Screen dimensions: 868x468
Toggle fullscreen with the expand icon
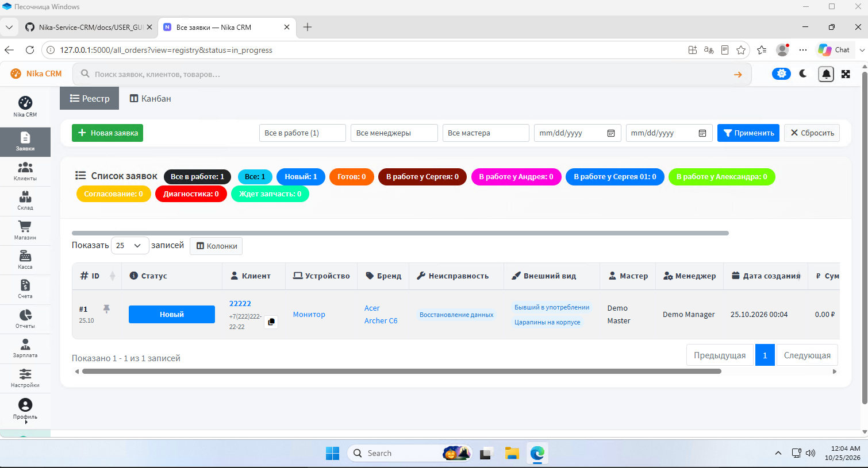pyautogui.click(x=846, y=74)
